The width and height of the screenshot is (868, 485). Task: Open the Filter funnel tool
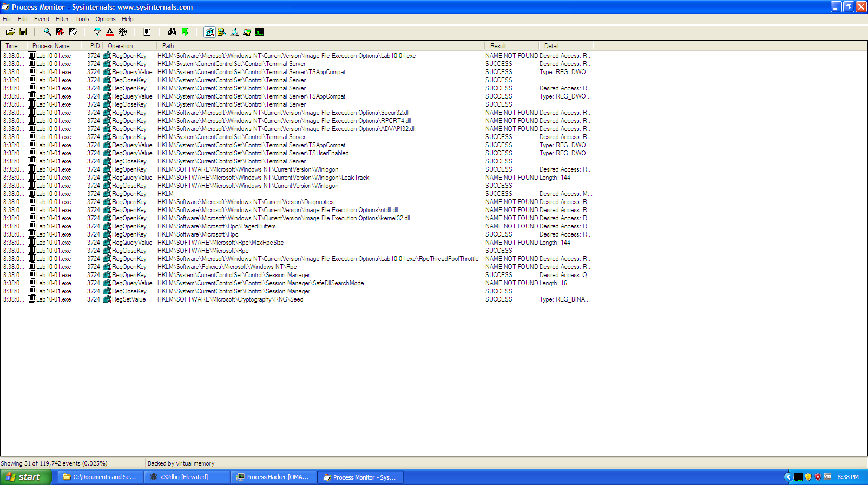pos(97,32)
